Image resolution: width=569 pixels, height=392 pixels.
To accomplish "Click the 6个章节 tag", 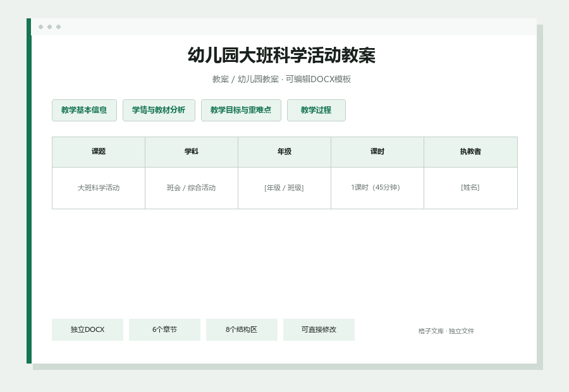I will tap(164, 329).
